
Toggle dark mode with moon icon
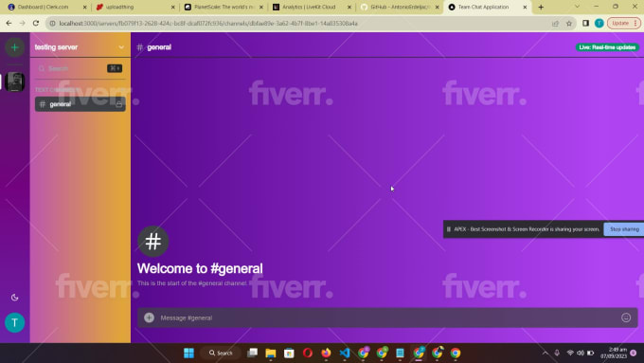click(x=15, y=298)
